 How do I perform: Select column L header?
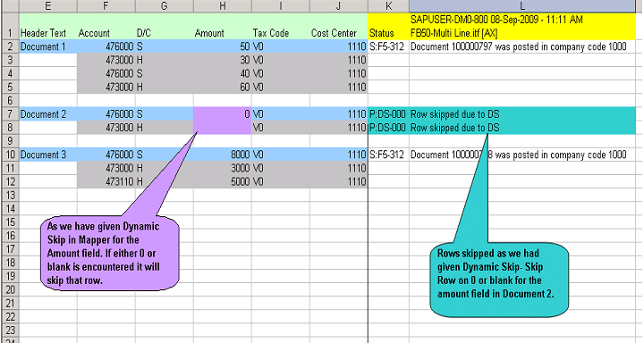522,5
